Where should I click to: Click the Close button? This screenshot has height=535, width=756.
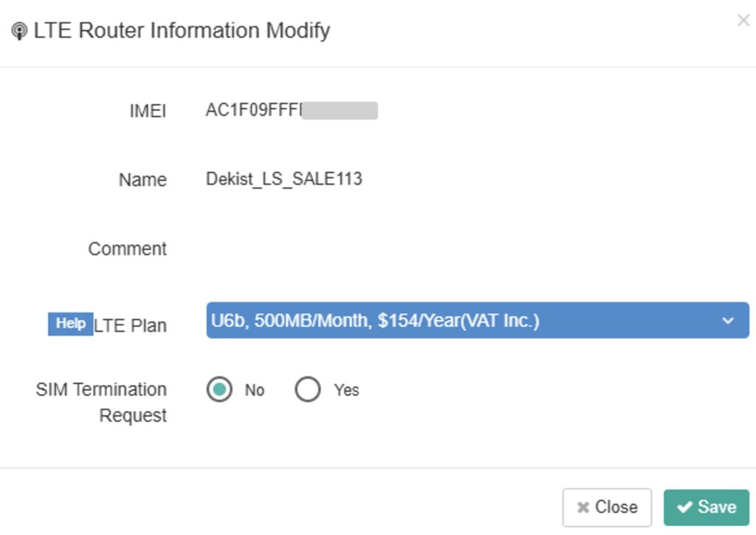(x=607, y=508)
